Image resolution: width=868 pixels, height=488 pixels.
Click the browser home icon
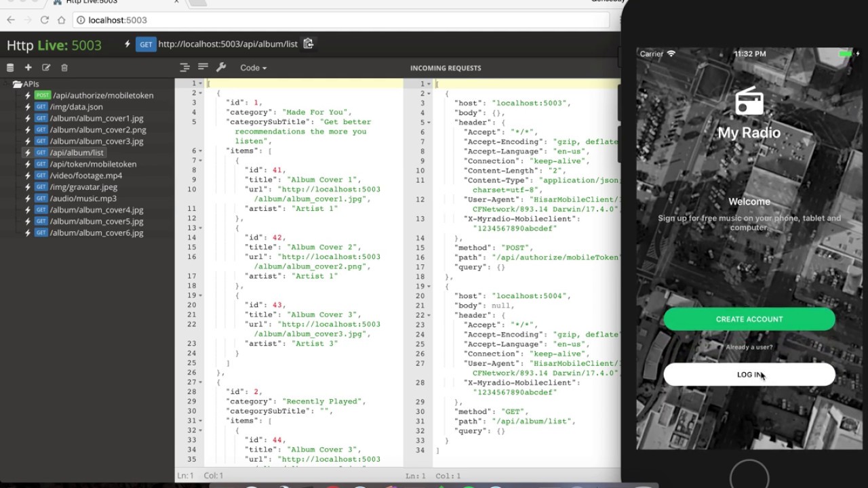pos(61,20)
